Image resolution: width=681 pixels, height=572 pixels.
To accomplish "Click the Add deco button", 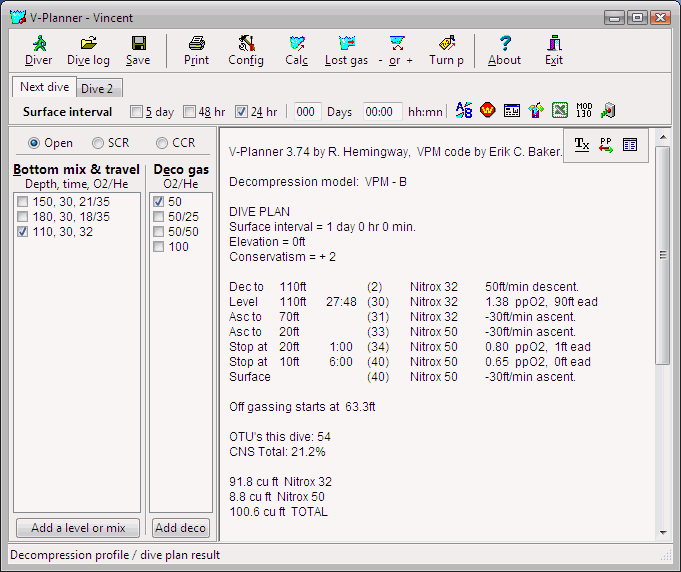I will (x=181, y=528).
